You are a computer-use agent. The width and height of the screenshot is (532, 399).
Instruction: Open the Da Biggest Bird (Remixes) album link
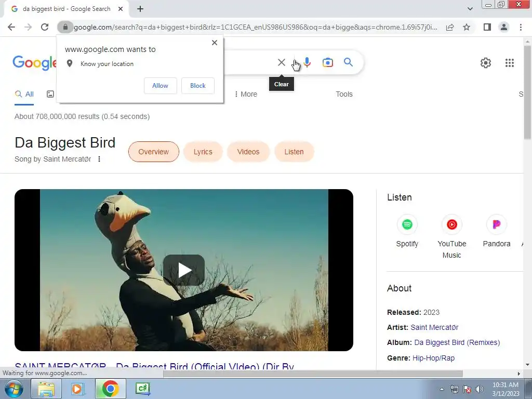[457, 343]
